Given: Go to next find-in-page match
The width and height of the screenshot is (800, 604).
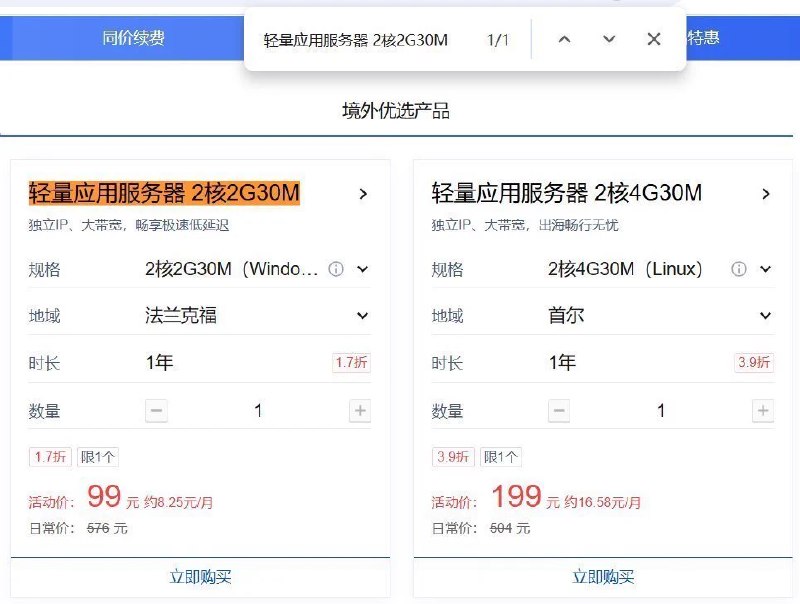Looking at the screenshot, I should [609, 39].
